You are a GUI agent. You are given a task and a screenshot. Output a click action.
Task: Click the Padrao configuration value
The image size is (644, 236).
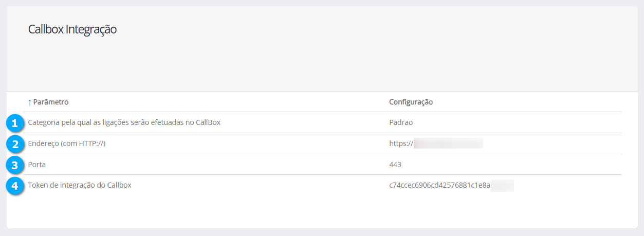401,123
